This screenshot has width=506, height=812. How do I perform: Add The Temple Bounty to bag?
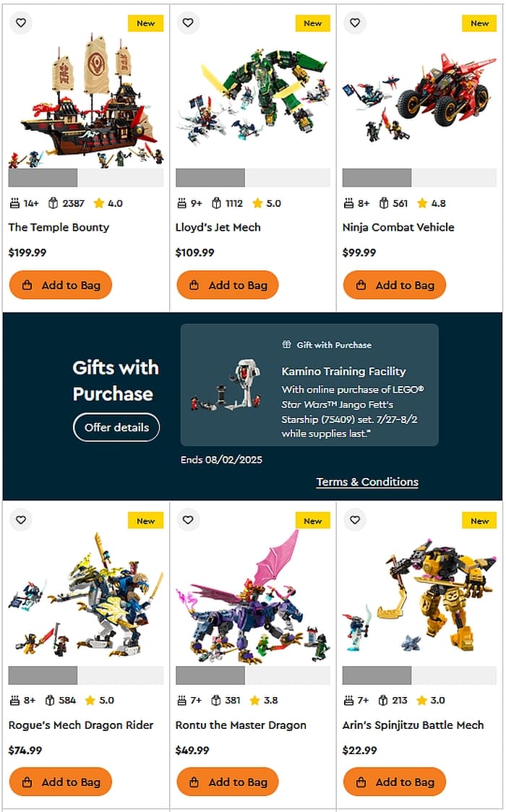coord(61,285)
